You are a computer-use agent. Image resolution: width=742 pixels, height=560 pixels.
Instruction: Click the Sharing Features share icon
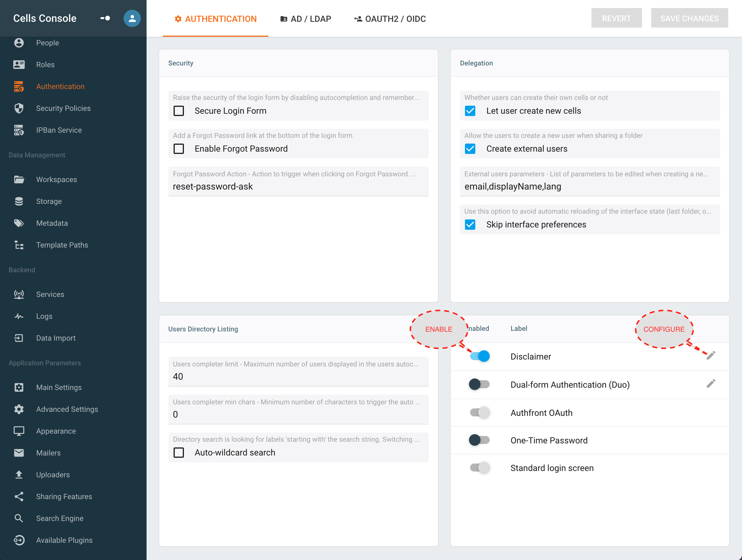(19, 496)
